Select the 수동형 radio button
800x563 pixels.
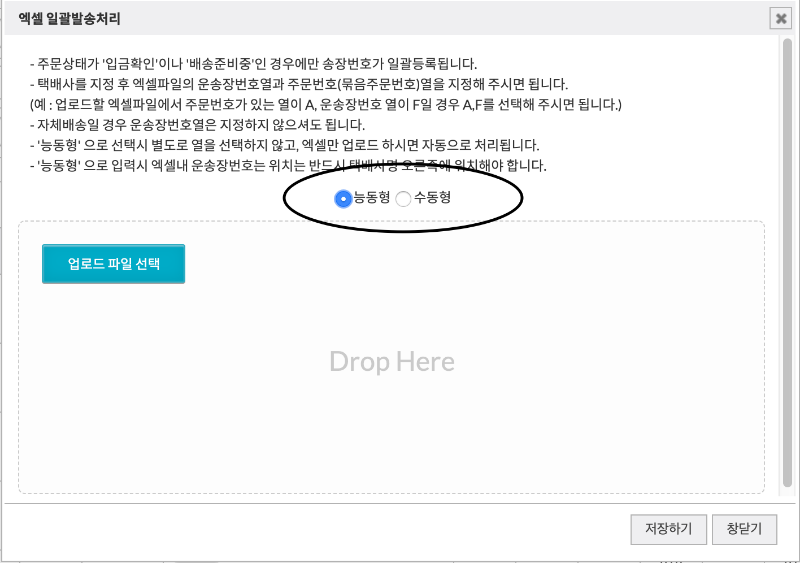[x=403, y=199]
